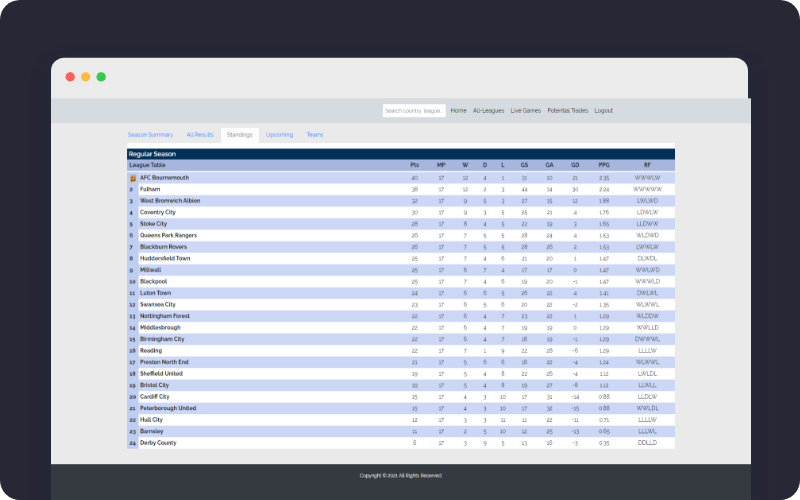Click the Logout link
Image resolution: width=800 pixels, height=500 pixels.
pos(603,111)
